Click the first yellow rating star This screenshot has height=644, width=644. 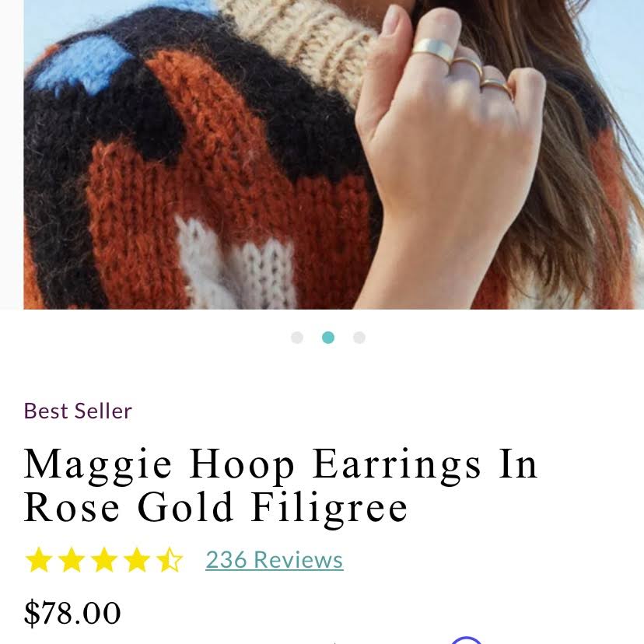click(x=39, y=560)
